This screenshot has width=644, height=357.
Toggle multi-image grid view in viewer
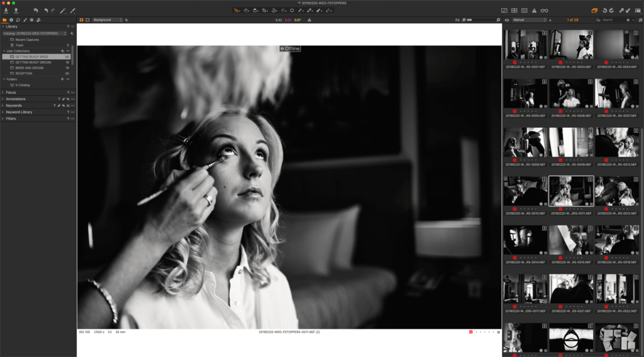point(81,20)
